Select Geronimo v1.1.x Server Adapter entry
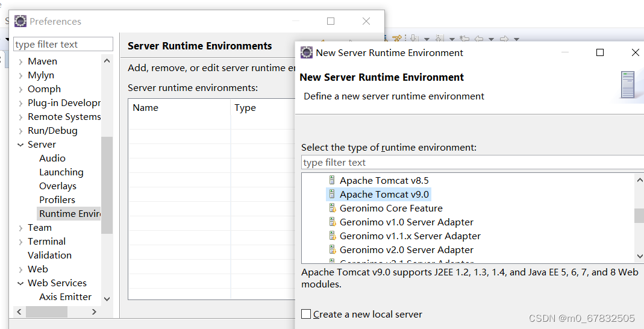The width and height of the screenshot is (644, 329). 410,236
